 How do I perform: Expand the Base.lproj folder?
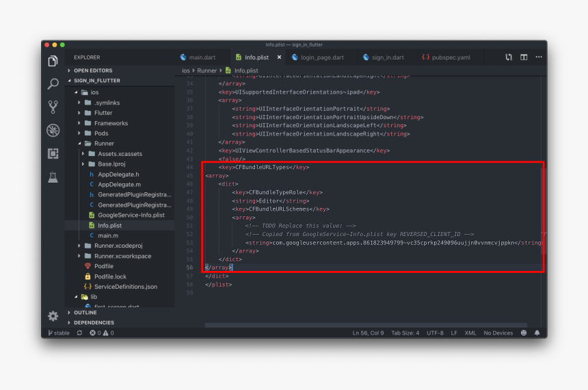click(x=120, y=164)
